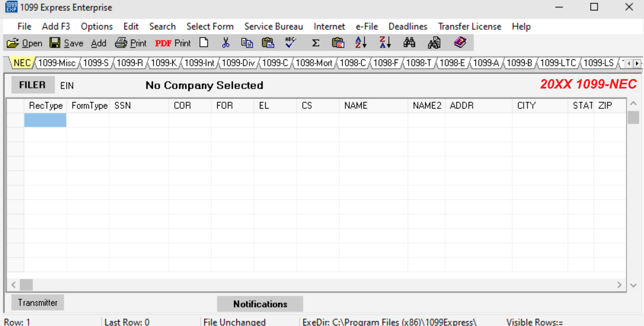Show earlier form tabs to the left
The height and width of the screenshot is (326, 644).
(629, 64)
